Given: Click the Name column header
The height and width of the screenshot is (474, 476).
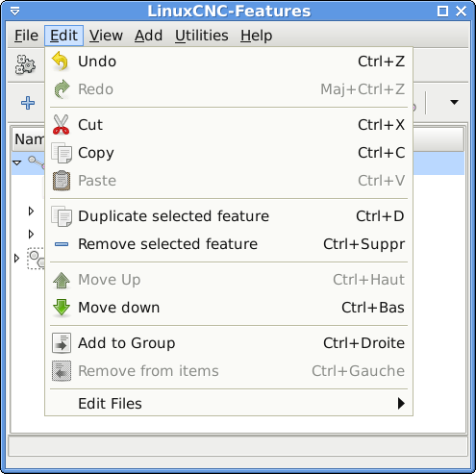Looking at the screenshot, I should pos(29,139).
